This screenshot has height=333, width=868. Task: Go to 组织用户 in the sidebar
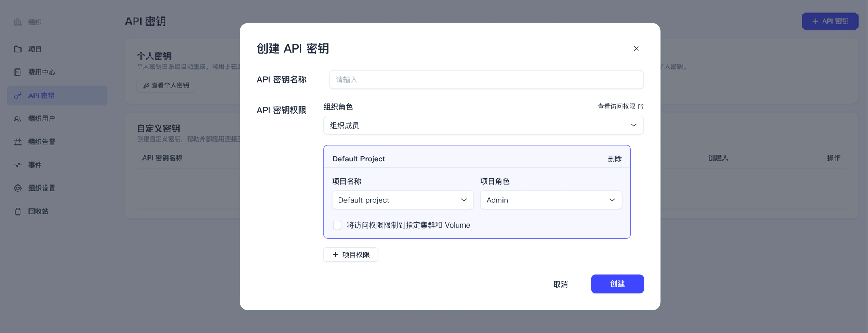[x=41, y=119]
